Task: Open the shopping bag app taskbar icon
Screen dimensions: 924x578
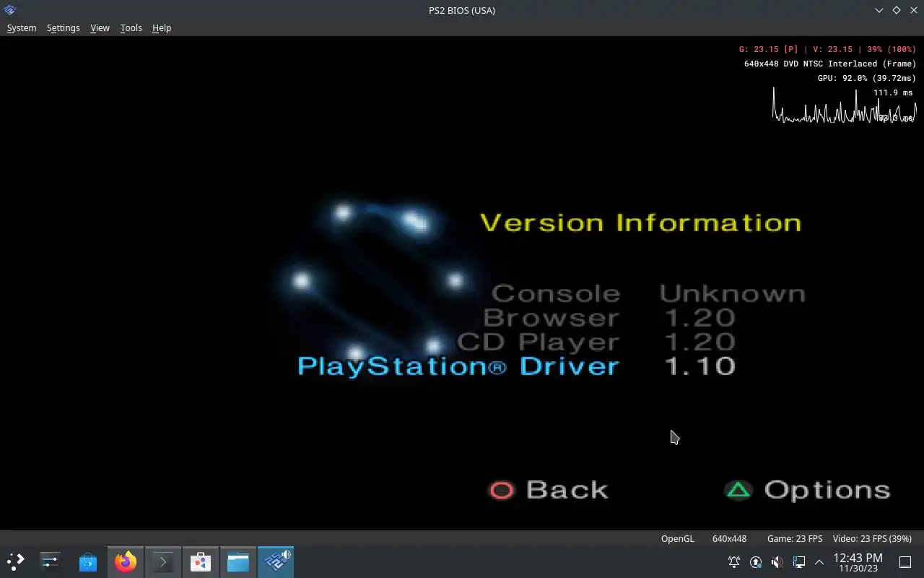Action: 201,561
